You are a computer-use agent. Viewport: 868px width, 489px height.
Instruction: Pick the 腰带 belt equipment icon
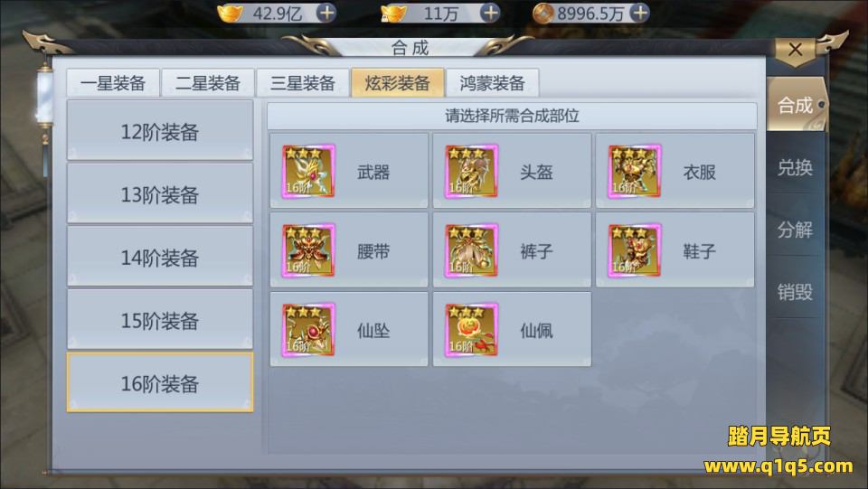309,250
